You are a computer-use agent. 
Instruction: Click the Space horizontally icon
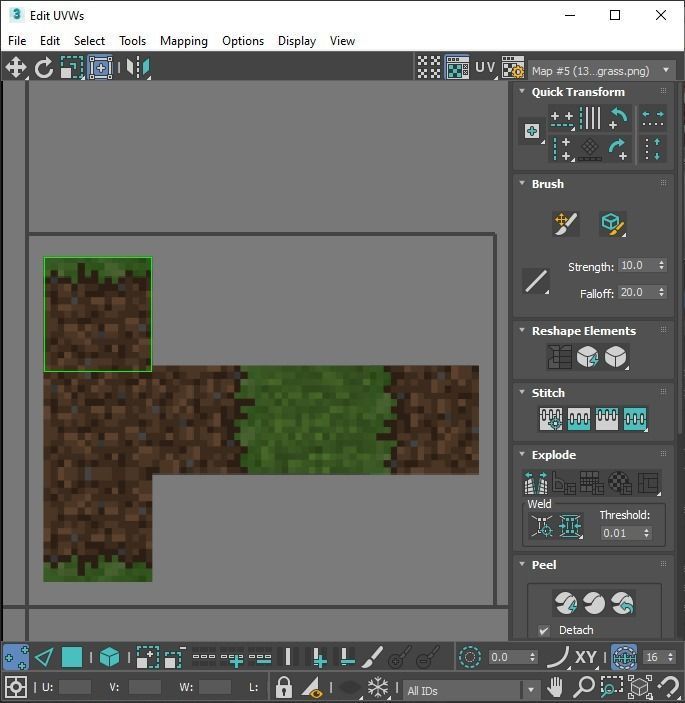point(653,118)
